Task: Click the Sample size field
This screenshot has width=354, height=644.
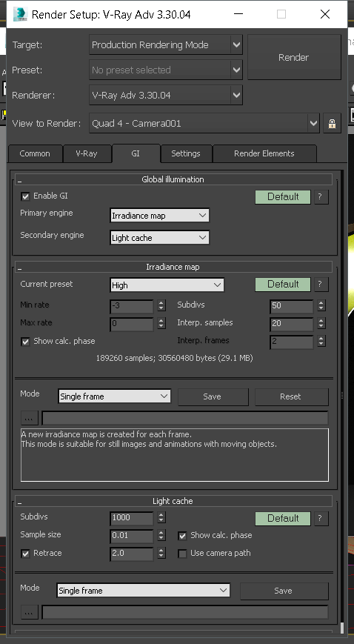Action: (131, 536)
